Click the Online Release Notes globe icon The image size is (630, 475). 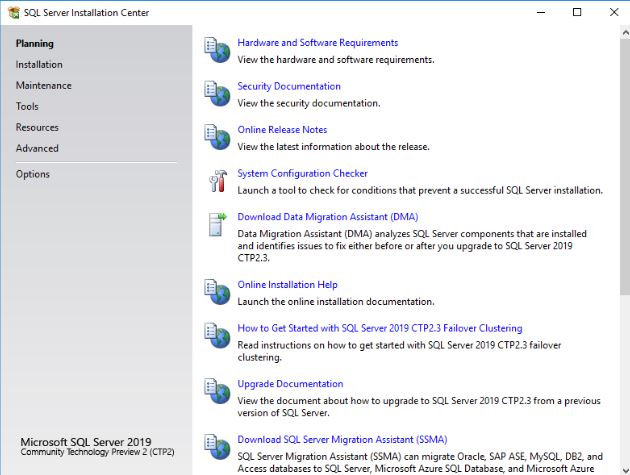click(217, 137)
